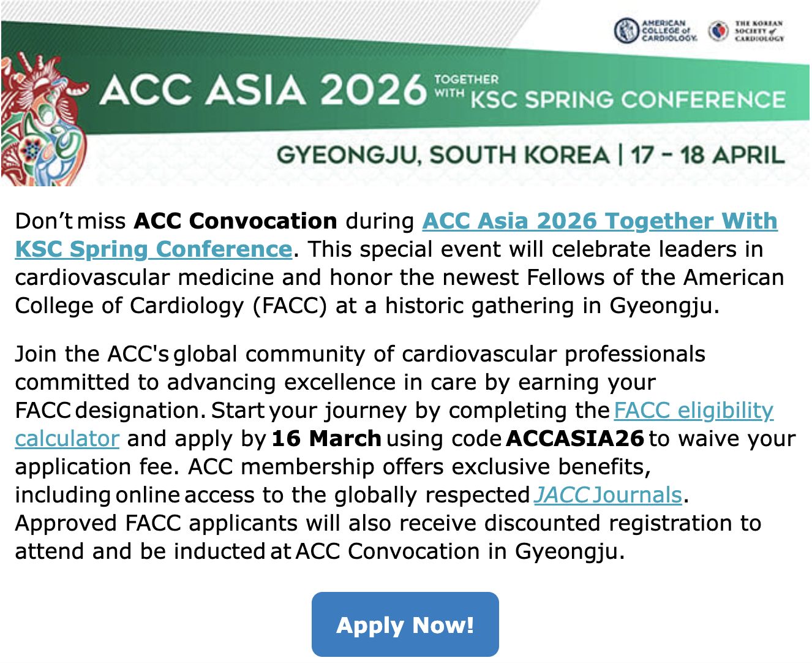Click the "American College of Cardiology" logo wordmark

669,31
